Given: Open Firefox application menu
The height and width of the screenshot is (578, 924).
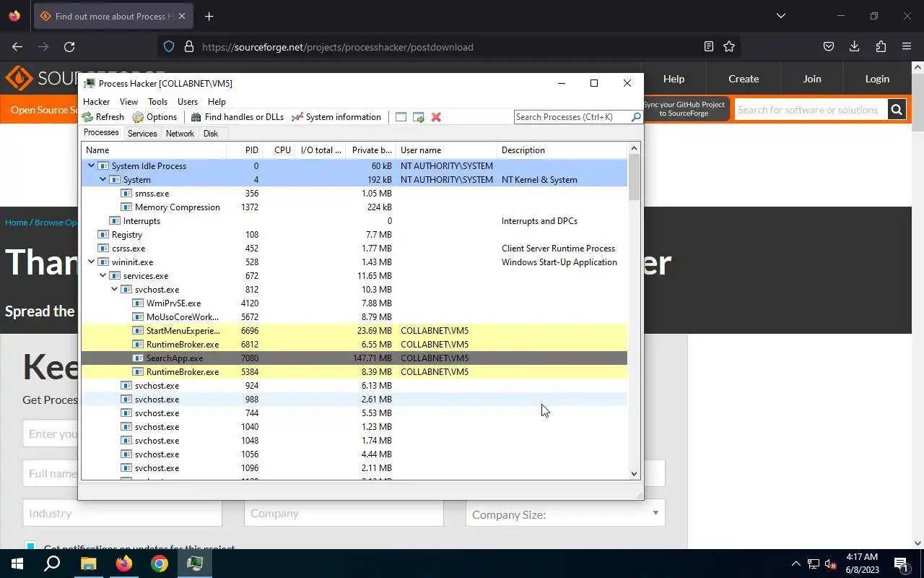Looking at the screenshot, I should point(907,47).
